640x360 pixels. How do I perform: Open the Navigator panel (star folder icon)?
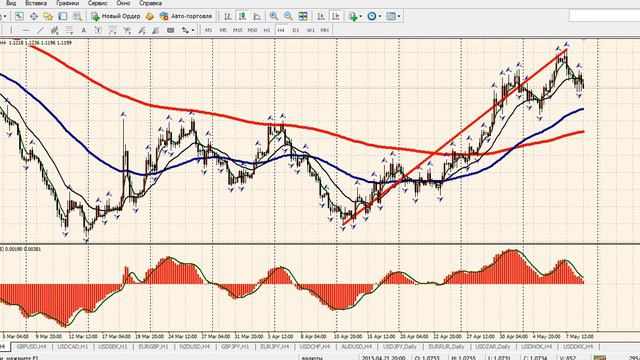tap(48, 16)
